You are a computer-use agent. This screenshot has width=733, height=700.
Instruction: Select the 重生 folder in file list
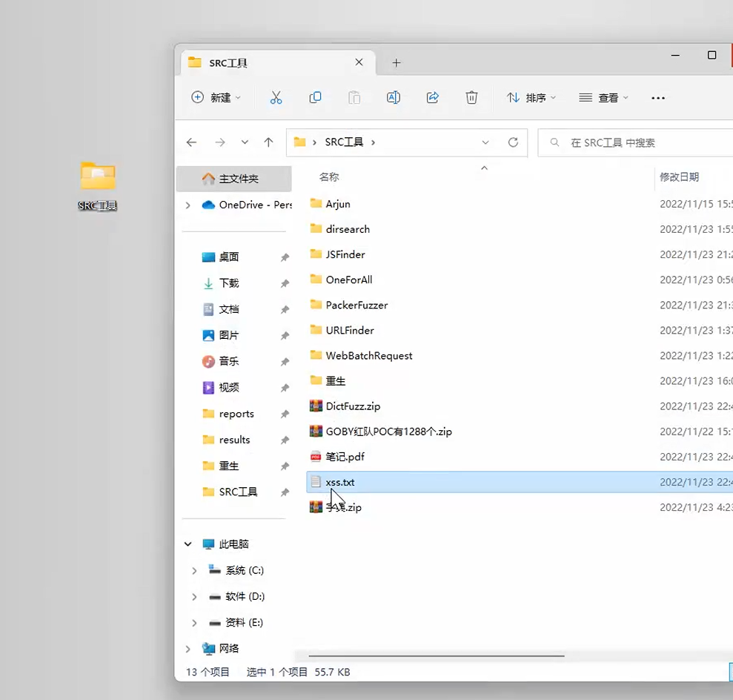click(x=328, y=380)
